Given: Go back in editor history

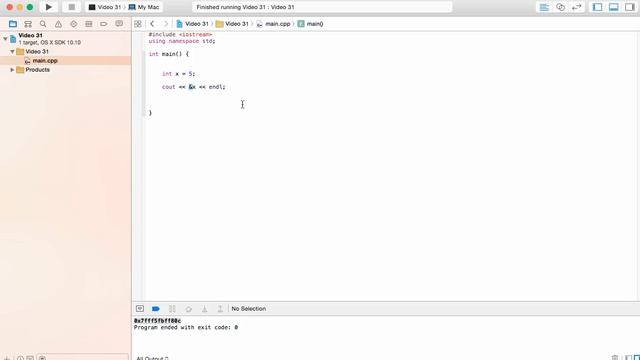Looking at the screenshot, I should click(152, 24).
